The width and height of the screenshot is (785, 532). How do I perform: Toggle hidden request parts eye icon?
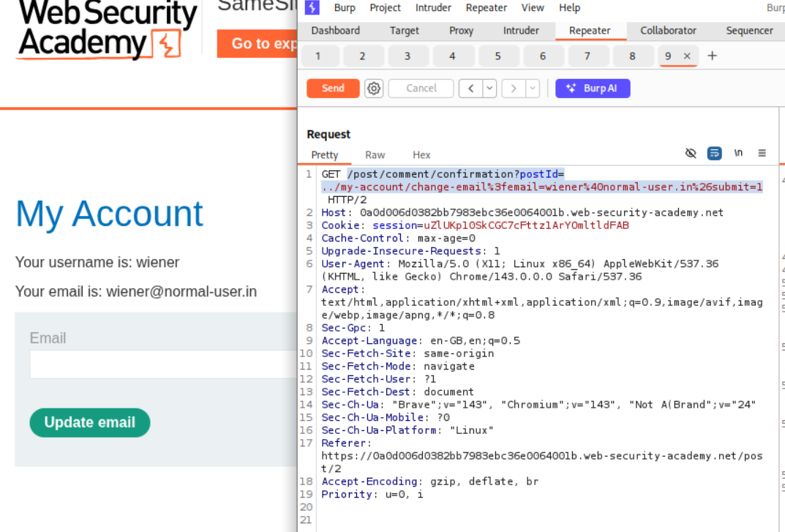click(x=691, y=153)
